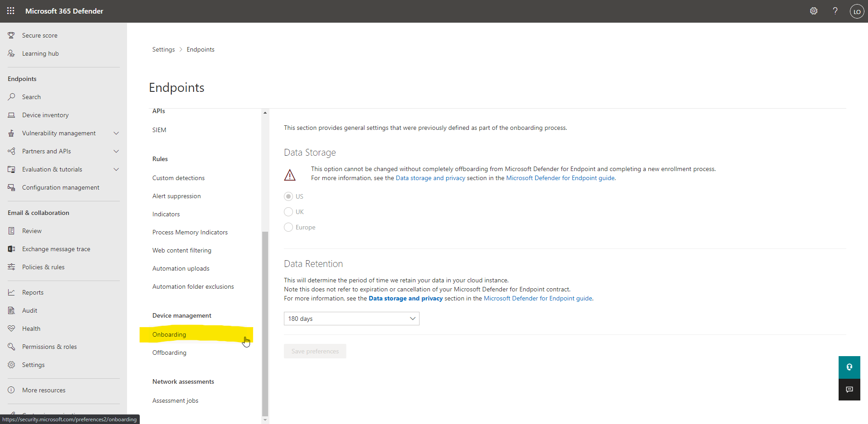Expand Partners and APIs chevron
Screen dimensions: 868x424
coord(116,151)
